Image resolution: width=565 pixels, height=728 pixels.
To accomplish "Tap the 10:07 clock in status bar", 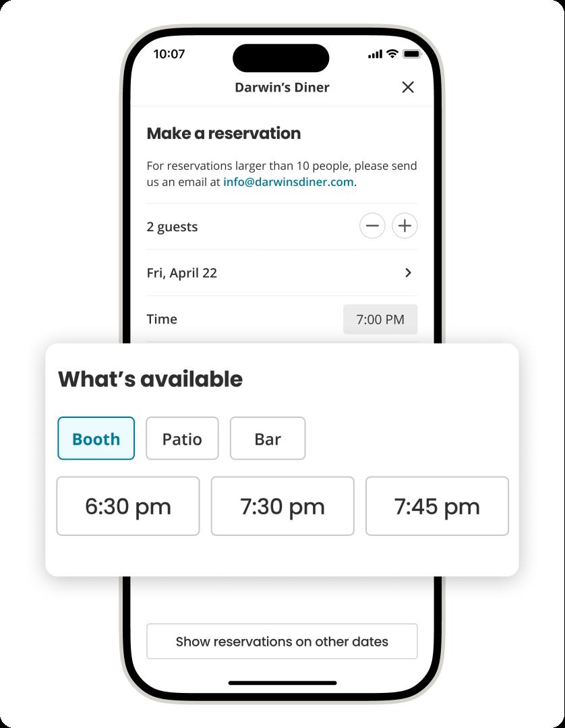I will pos(169,55).
